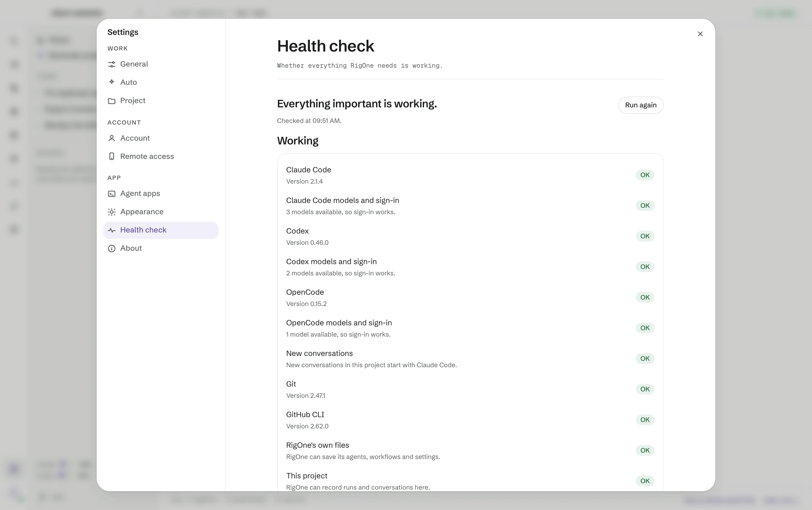Click 'Version 2.47.1' text
This screenshot has height=510, width=812.
306,396
